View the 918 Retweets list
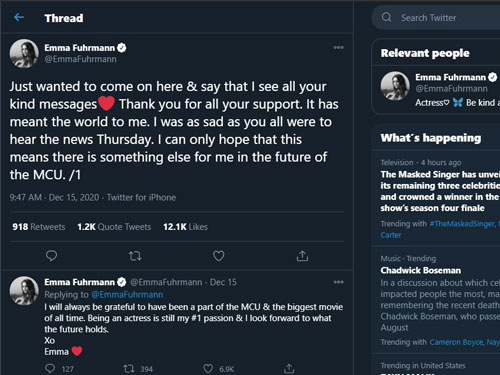500x375 pixels. [x=39, y=227]
